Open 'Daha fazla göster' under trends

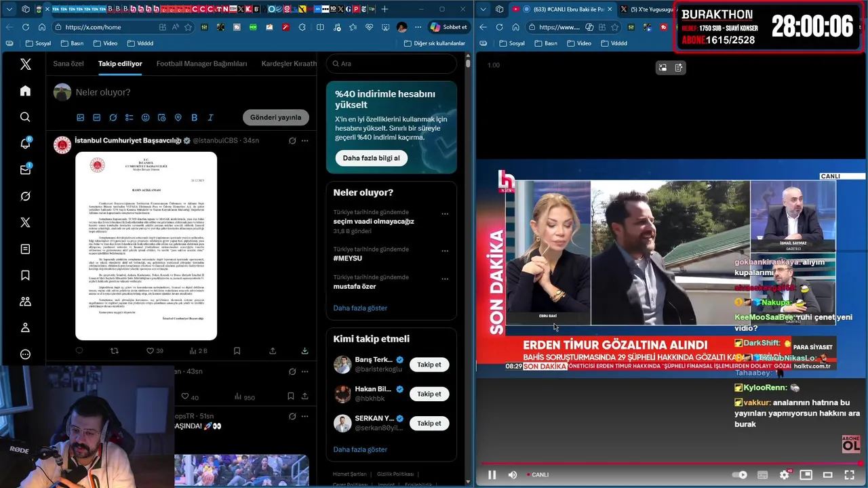360,308
